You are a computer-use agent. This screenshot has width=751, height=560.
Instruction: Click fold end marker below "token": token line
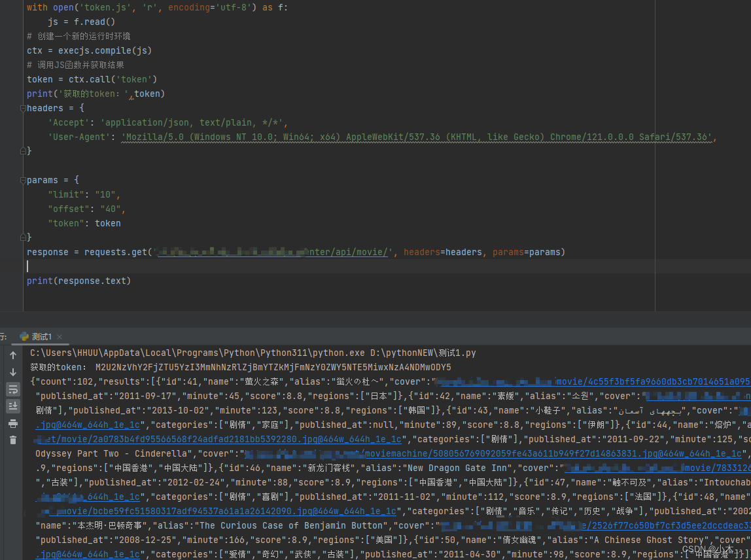point(23,237)
